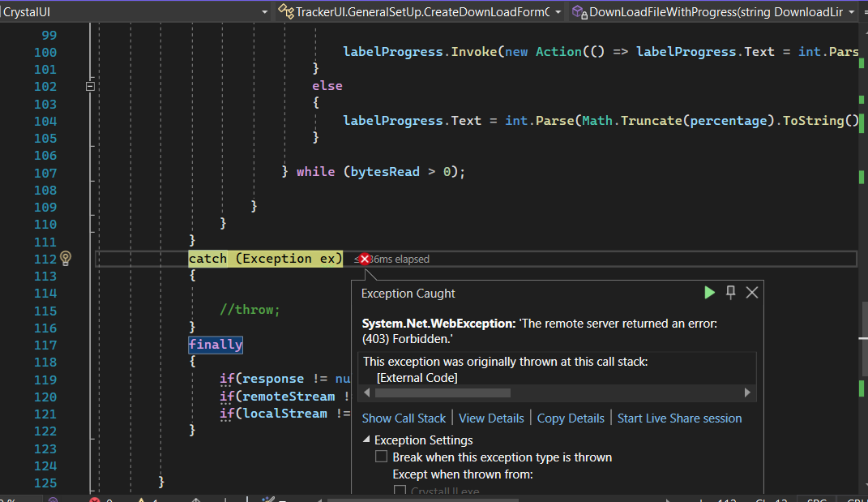This screenshot has height=502, width=868.
Task: Click the call stack left scroll arrow
Action: (x=366, y=393)
